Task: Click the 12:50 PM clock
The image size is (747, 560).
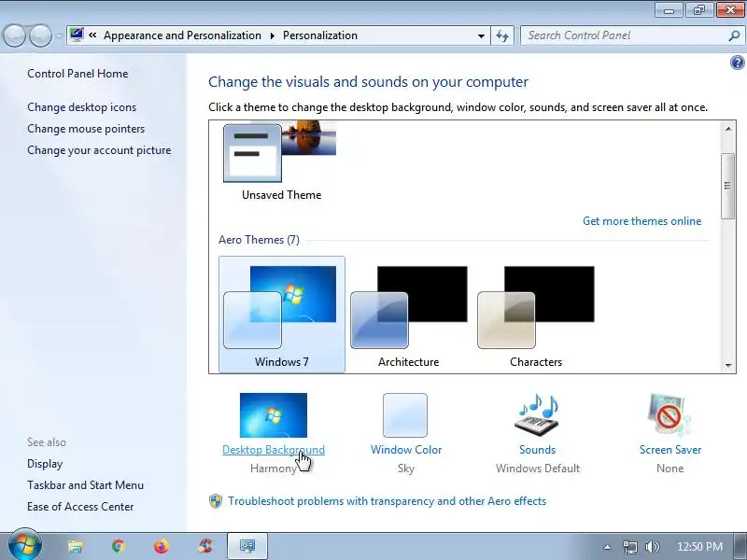Action: click(699, 547)
